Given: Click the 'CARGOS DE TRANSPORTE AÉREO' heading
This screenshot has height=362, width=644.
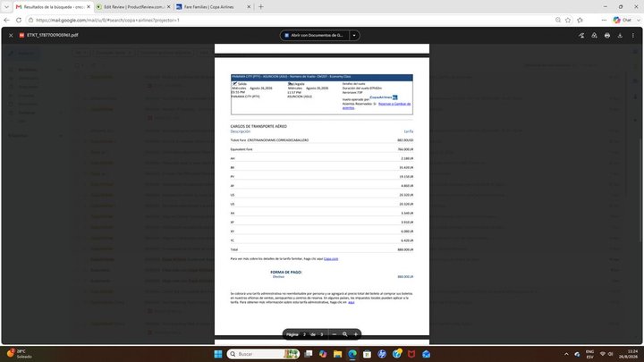Looking at the screenshot, I should [x=258, y=126].
